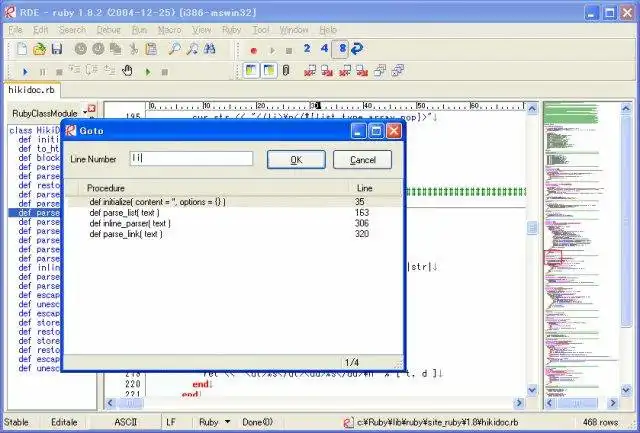
Task: Close the RubyClassModule panel with red X
Action: [91, 109]
